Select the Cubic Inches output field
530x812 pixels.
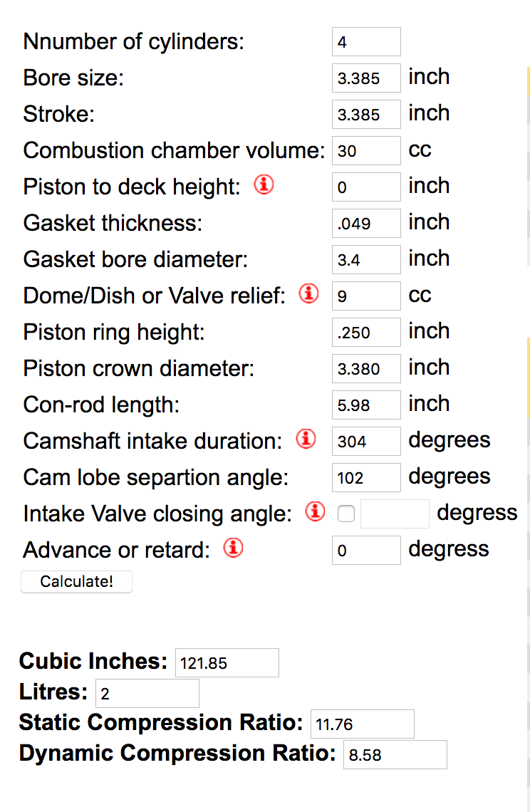(x=227, y=663)
